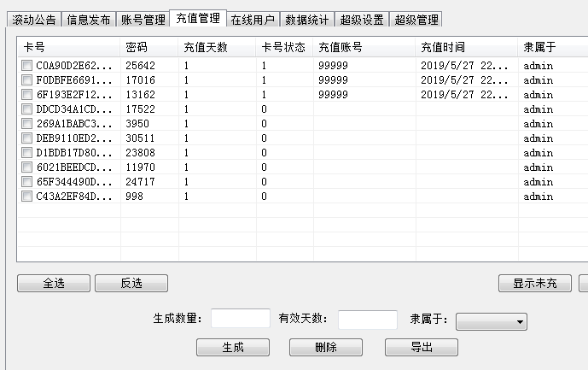Select password cell 25642

pyautogui.click(x=140, y=66)
